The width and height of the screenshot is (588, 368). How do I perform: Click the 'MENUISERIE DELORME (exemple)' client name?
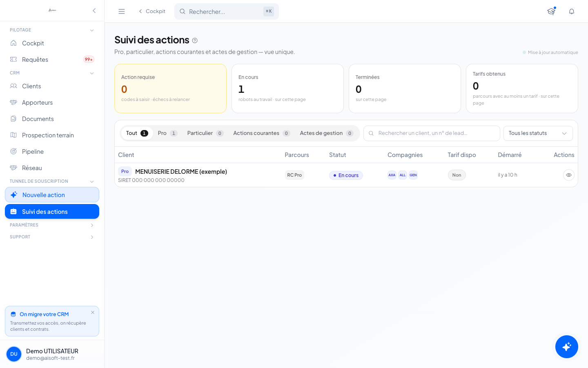pyautogui.click(x=181, y=172)
